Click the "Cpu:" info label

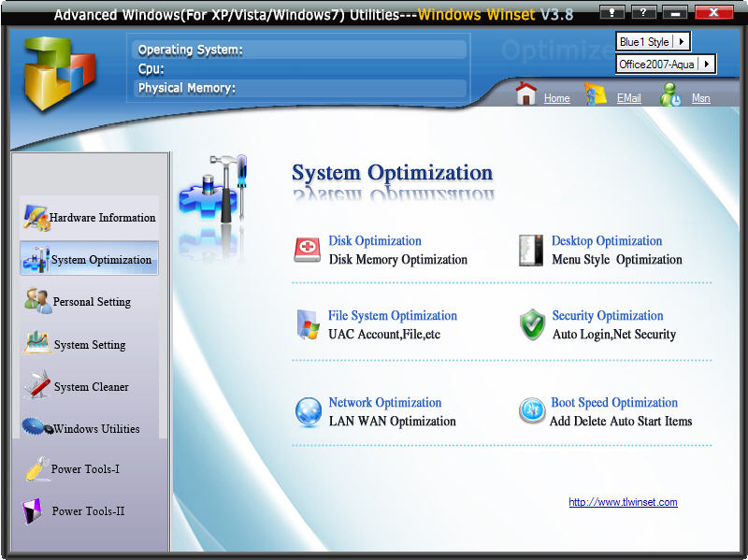151,69
